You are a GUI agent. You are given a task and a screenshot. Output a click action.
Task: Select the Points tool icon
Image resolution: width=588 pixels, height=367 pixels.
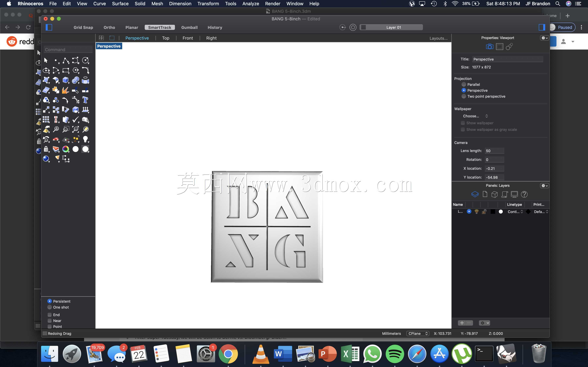tap(56, 60)
